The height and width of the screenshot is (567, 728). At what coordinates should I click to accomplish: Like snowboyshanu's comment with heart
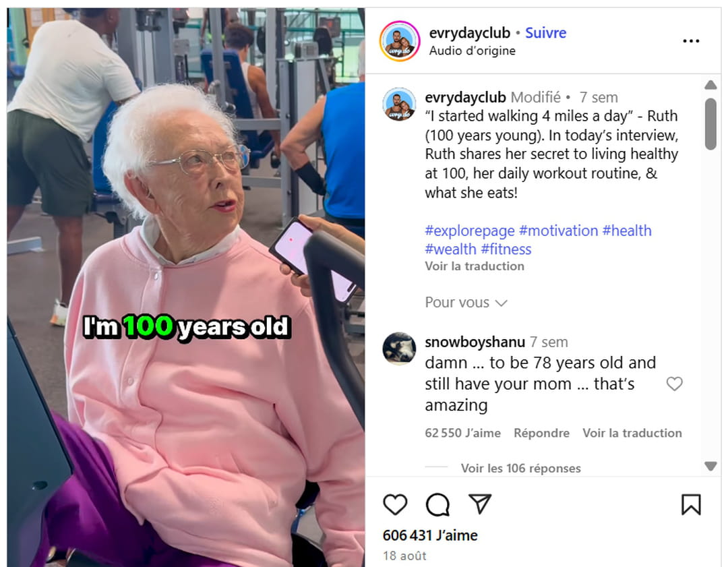(x=674, y=384)
